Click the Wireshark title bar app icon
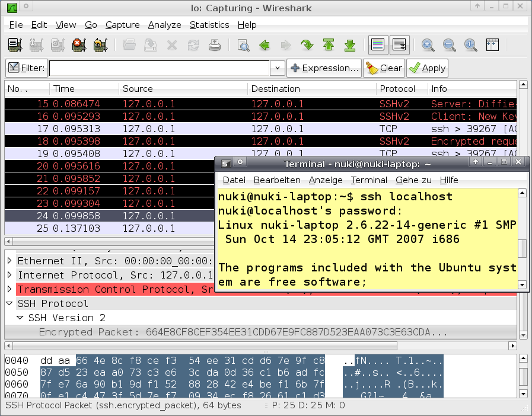 click(x=12, y=7)
